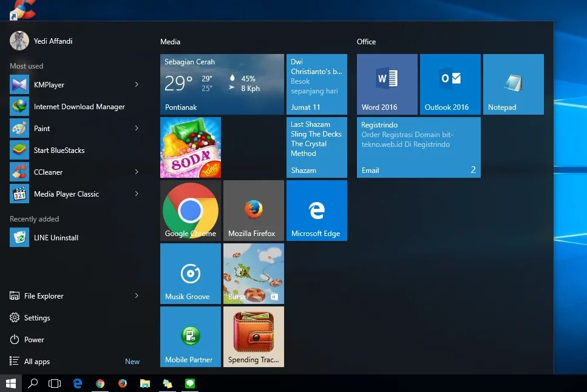Open Edge from the taskbar
The image size is (587, 392).
[78, 383]
